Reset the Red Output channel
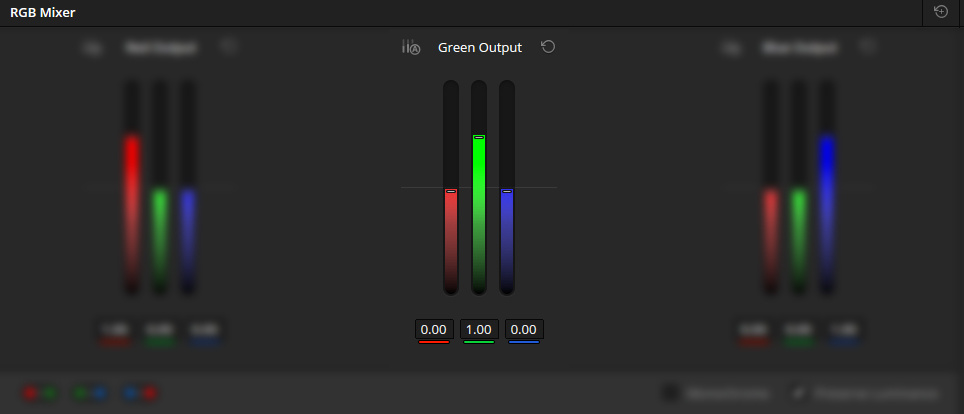This screenshot has height=414, width=964. click(229, 47)
